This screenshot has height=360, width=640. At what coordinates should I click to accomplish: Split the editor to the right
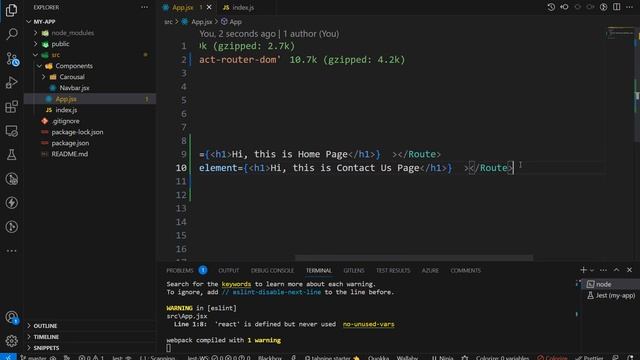point(616,7)
